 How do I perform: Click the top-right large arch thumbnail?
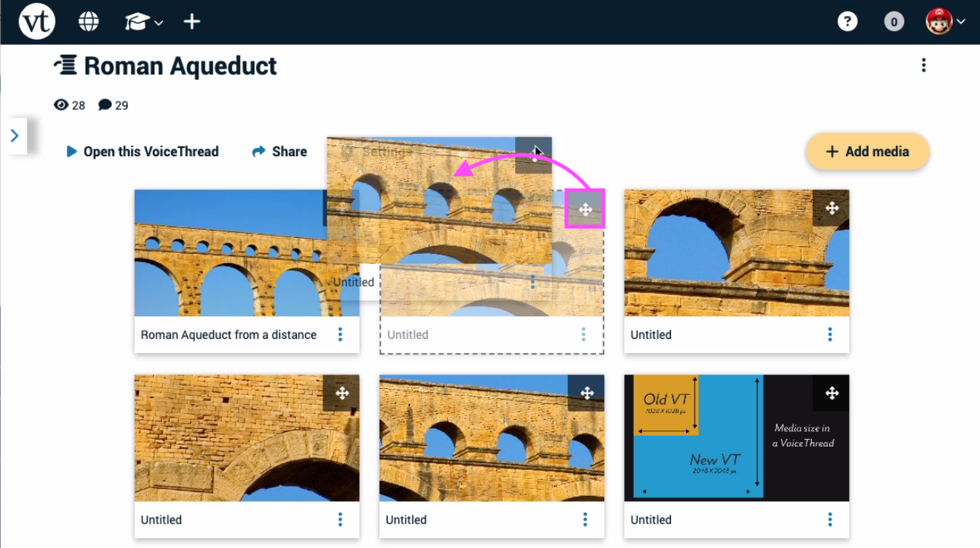[x=737, y=252]
